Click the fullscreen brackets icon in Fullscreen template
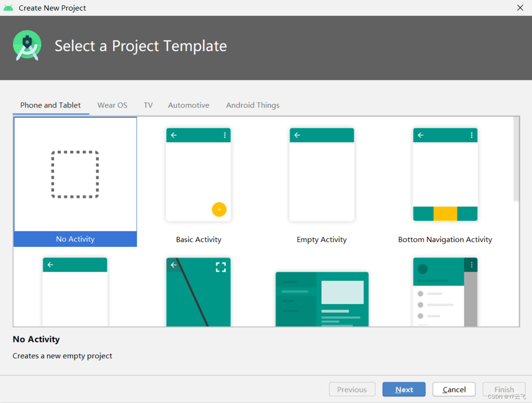532x403 pixels. (221, 267)
